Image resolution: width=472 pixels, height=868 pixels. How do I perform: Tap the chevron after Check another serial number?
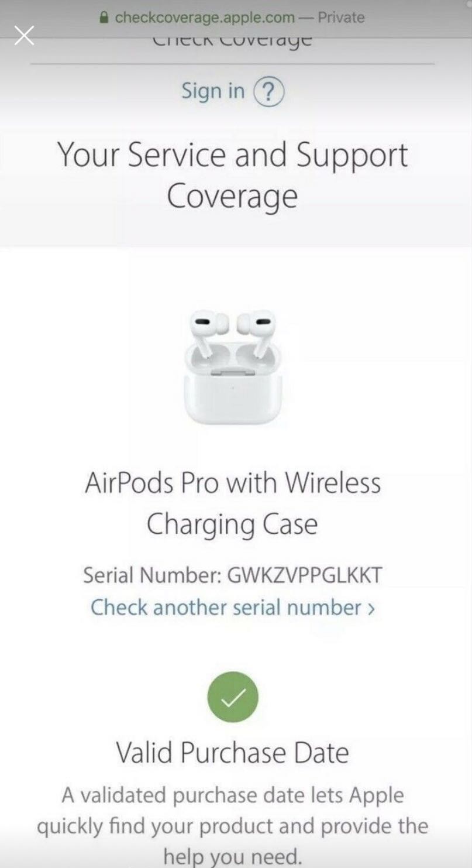(x=371, y=609)
